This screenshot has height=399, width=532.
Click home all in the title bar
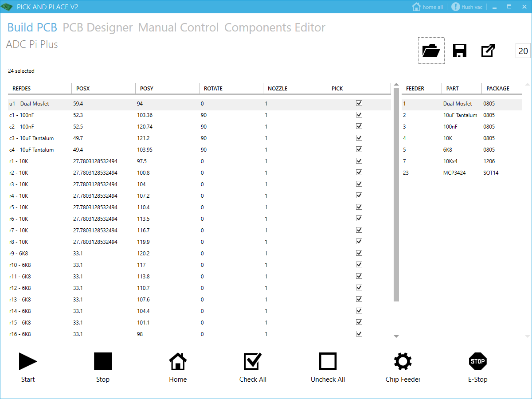coord(427,7)
